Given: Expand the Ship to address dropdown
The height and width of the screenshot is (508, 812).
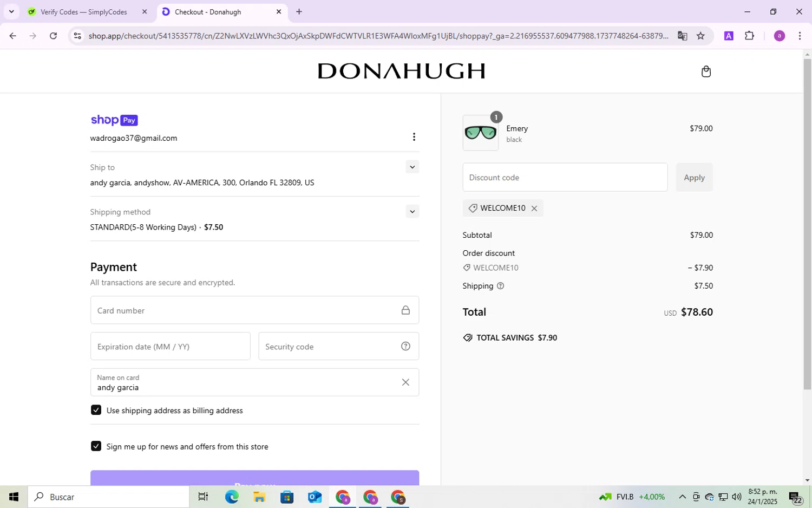Looking at the screenshot, I should (412, 167).
